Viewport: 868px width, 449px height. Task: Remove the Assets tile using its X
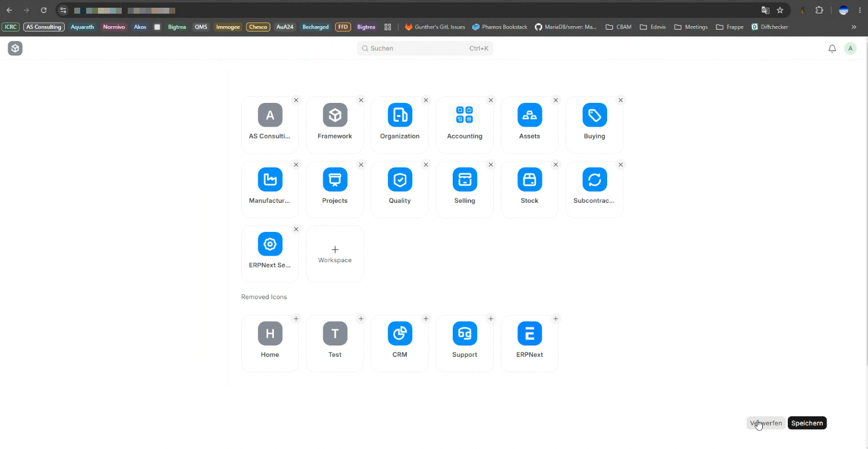coord(555,100)
